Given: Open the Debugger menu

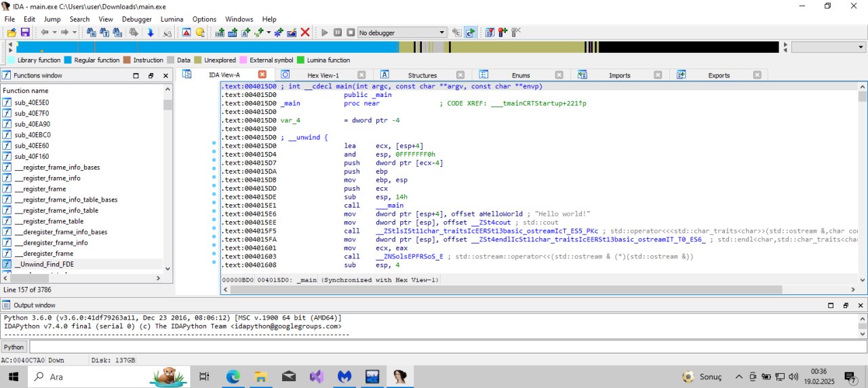Looking at the screenshot, I should (x=137, y=19).
